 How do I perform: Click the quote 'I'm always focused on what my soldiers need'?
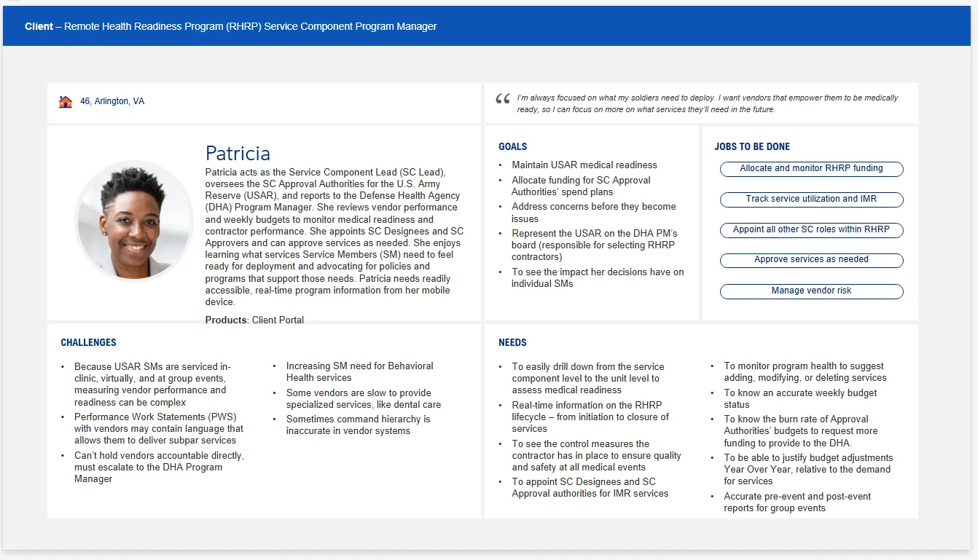click(x=708, y=103)
